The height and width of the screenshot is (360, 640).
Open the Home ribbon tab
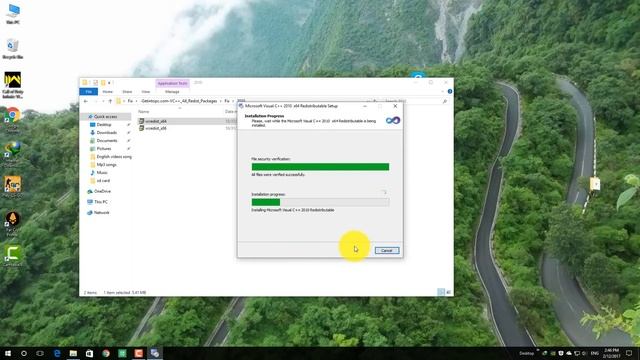107,92
